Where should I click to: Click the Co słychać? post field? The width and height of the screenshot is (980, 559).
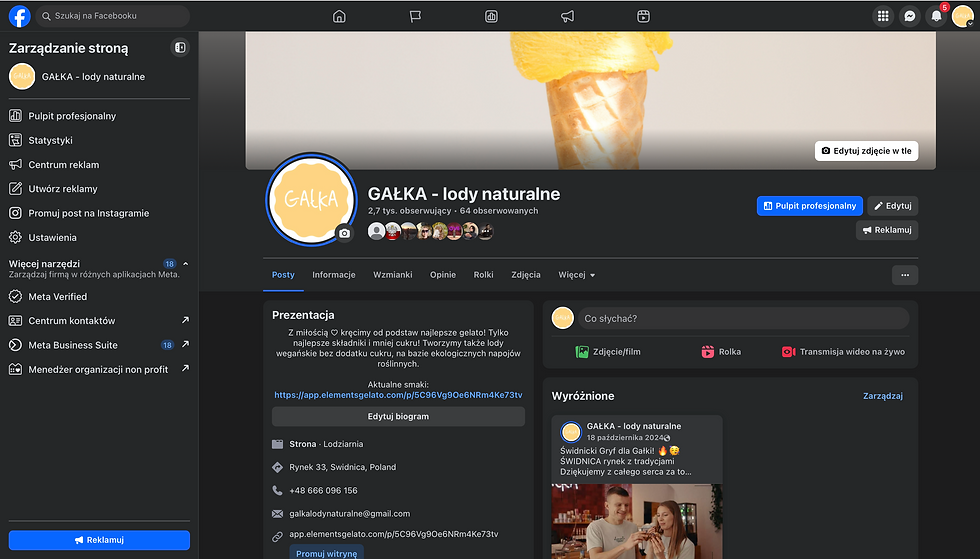742,318
